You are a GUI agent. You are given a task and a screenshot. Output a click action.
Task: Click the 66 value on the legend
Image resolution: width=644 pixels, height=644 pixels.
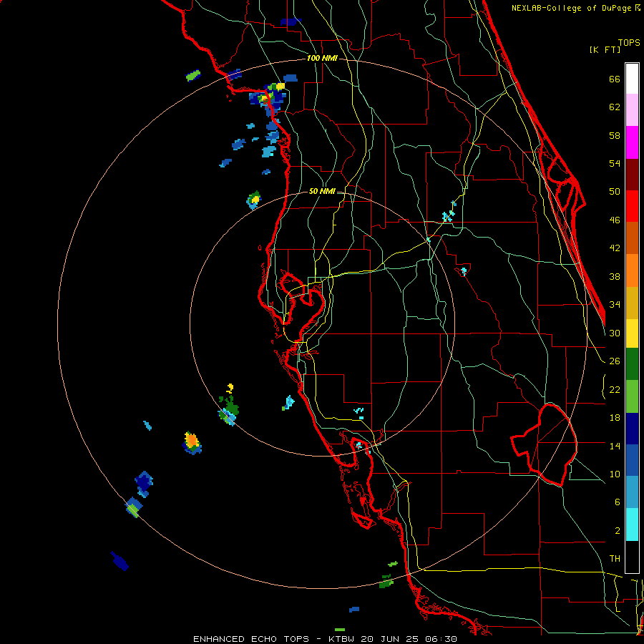point(615,79)
